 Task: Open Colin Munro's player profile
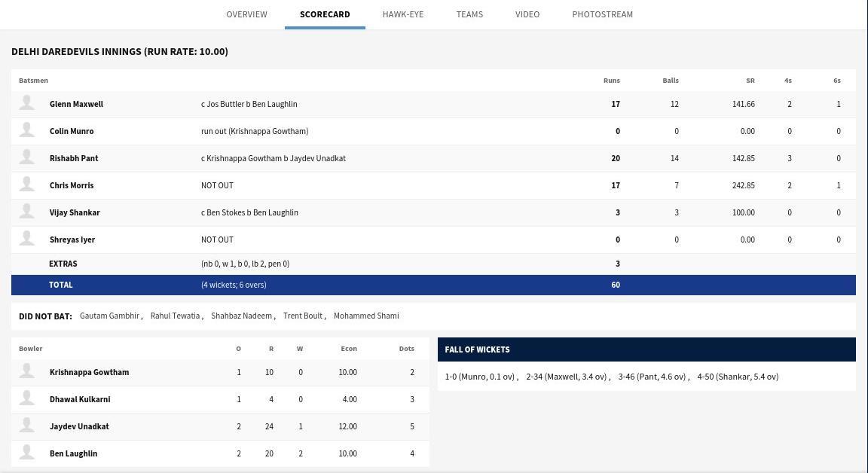tap(72, 131)
